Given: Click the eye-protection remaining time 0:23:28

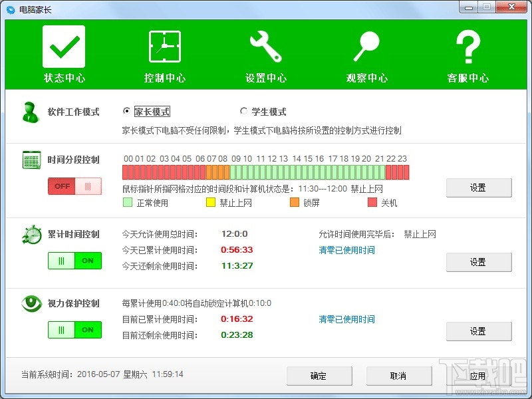Looking at the screenshot, I should tap(237, 335).
